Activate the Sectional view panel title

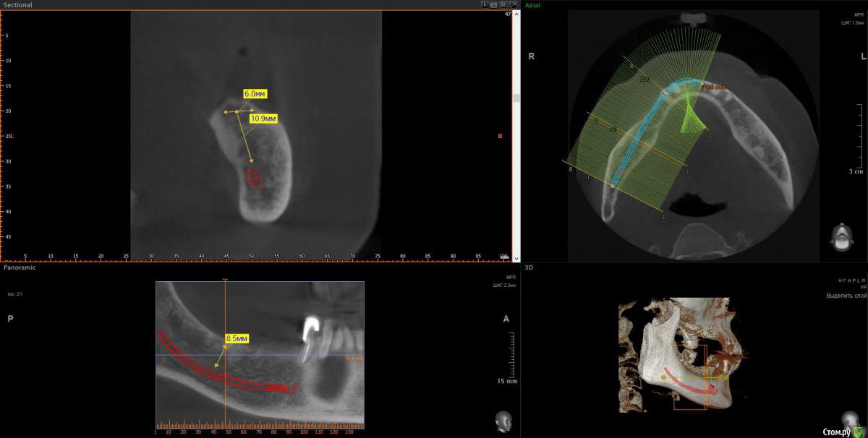pyautogui.click(x=18, y=4)
